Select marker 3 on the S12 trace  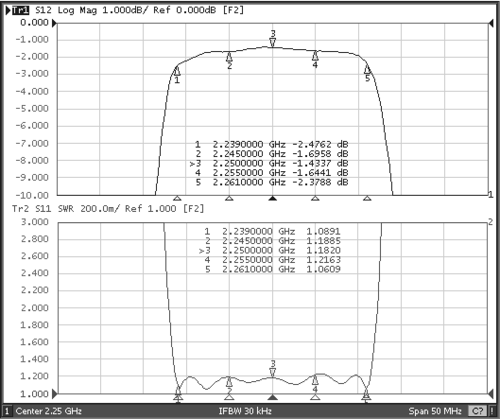[x=273, y=39]
